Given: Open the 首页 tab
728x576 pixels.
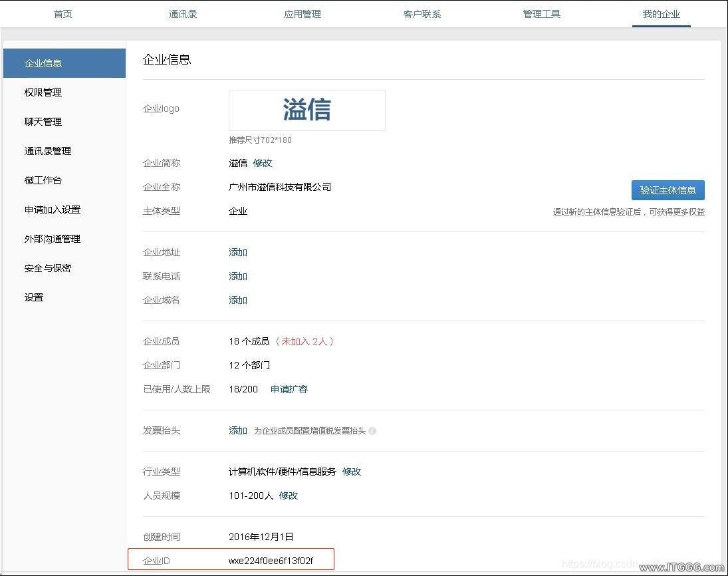Looking at the screenshot, I should 63,14.
